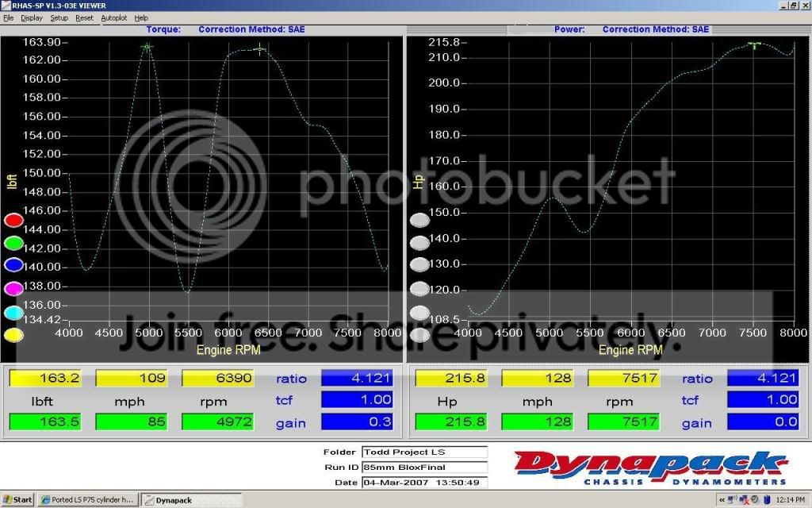The height and width of the screenshot is (508, 812).
Task: Click the Windows Start button
Action: [x=17, y=500]
